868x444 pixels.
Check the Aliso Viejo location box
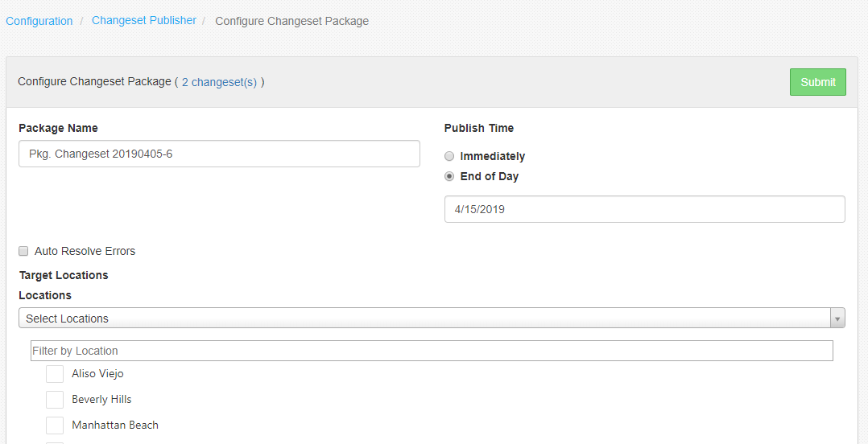(x=55, y=374)
